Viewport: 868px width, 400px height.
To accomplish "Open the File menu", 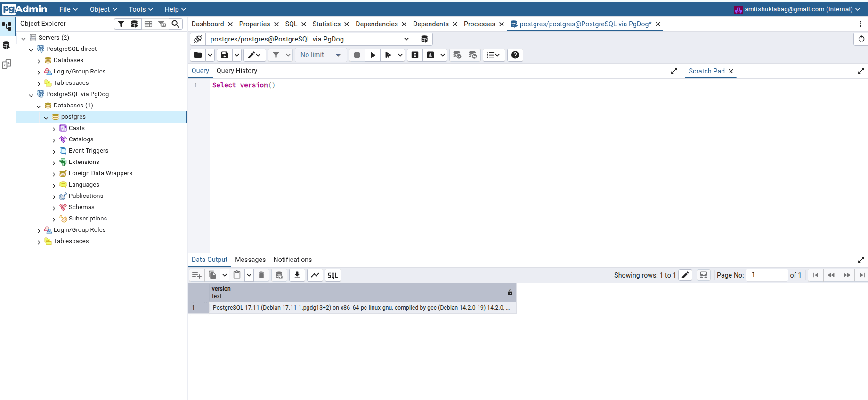I will click(x=68, y=9).
